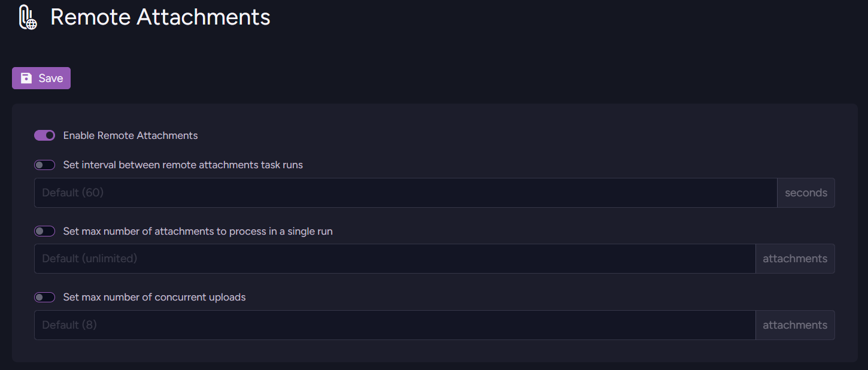Click the Enable Remote Attachments label text

(130, 135)
